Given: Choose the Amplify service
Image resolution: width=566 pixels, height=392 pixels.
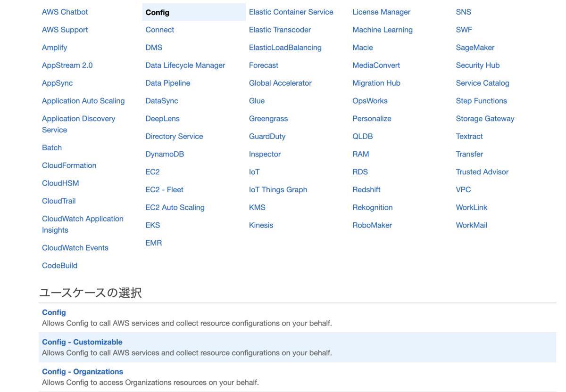Looking at the screenshot, I should (x=54, y=48).
